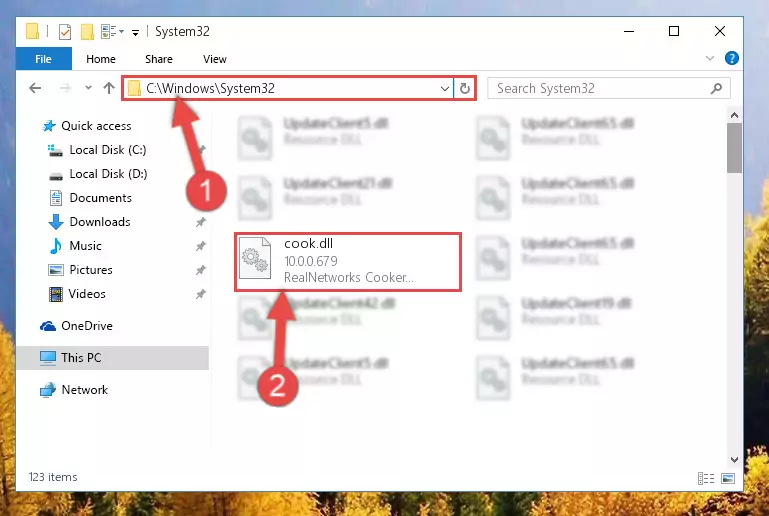Screen dimensions: 769x516
Task: Click the pin icon next to Downloads
Action: click(x=201, y=222)
